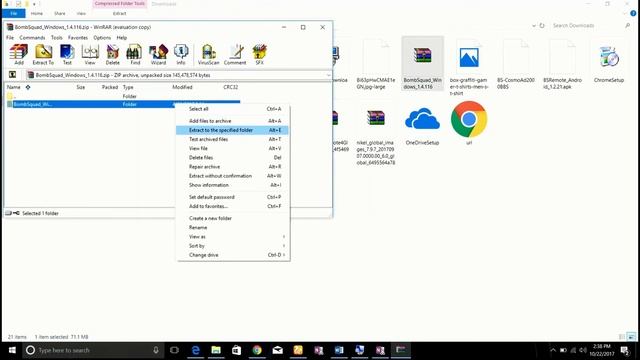Viewport: 640px width, 360px height.
Task: Click the up-one-level icon beside the address bar
Action: coord(13,75)
